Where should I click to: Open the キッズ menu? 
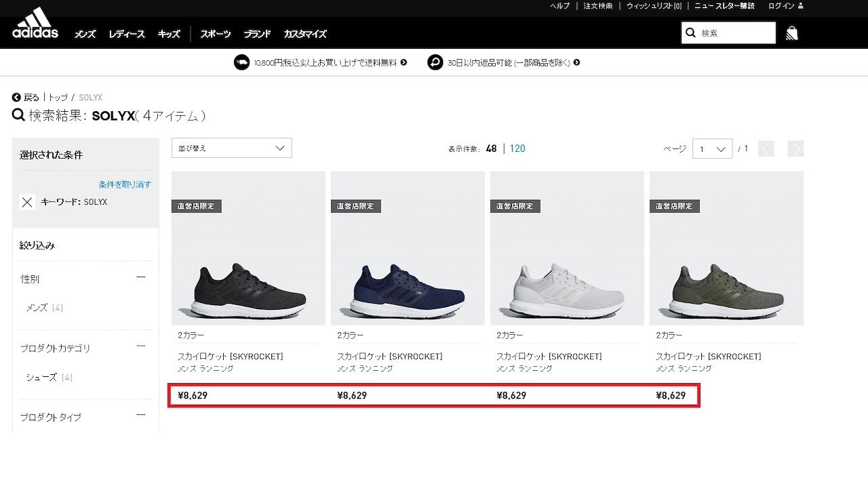coord(169,34)
